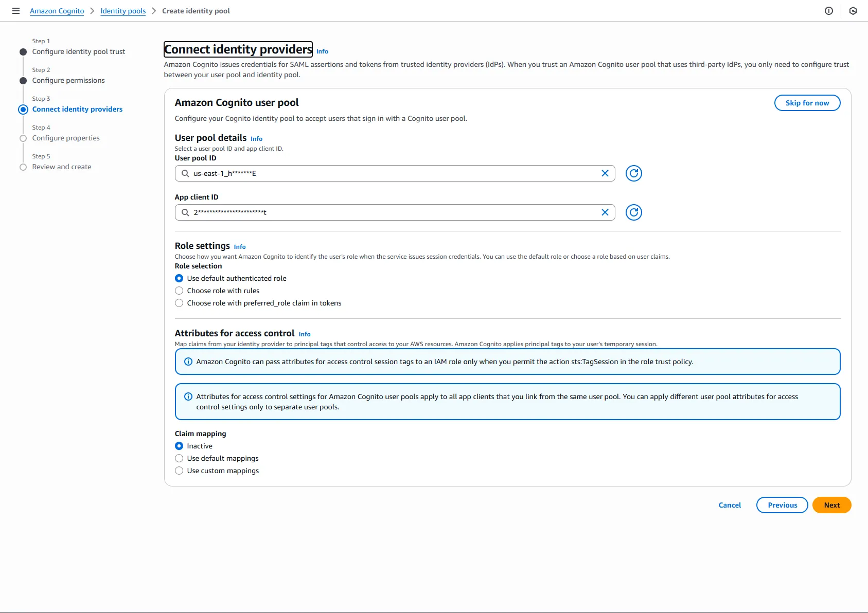Refresh the User pool ID list
Image resolution: width=868 pixels, height=613 pixels.
[634, 173]
